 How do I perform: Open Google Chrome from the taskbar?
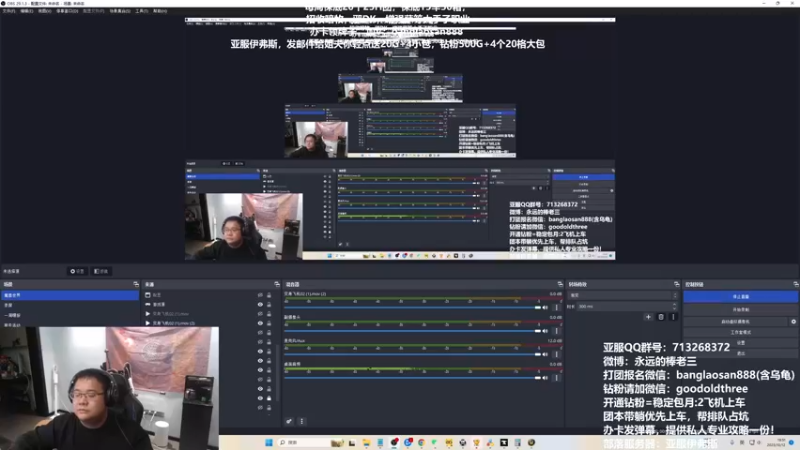[x=421, y=442]
